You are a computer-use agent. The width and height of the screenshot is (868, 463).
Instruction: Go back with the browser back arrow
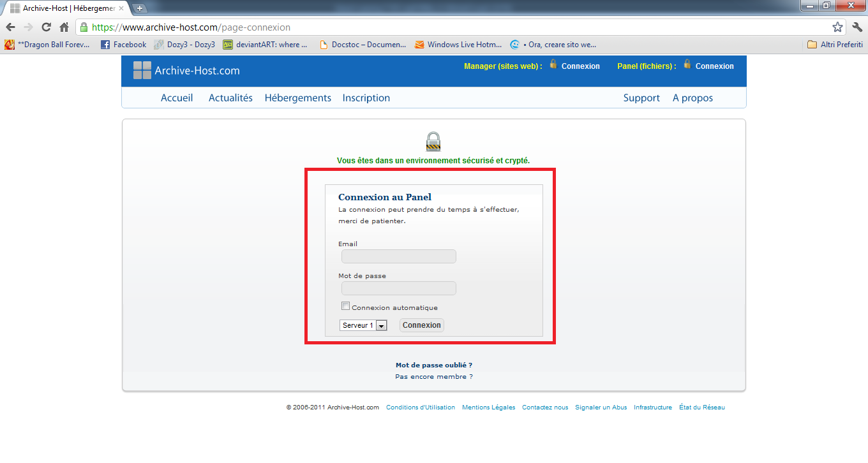[x=10, y=27]
